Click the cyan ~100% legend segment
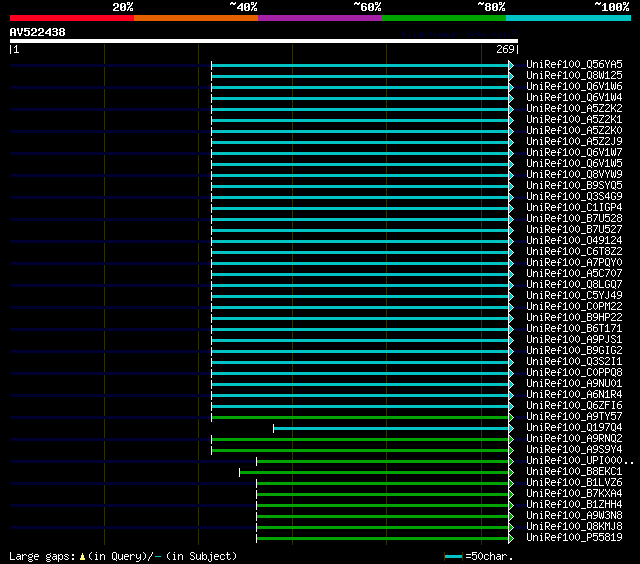This screenshot has width=640, height=564. point(569,18)
